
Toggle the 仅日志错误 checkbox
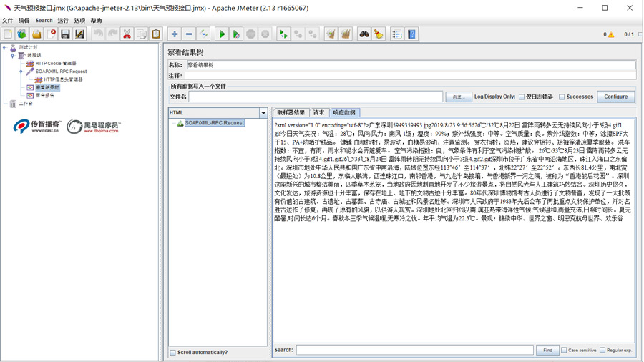[x=522, y=97]
